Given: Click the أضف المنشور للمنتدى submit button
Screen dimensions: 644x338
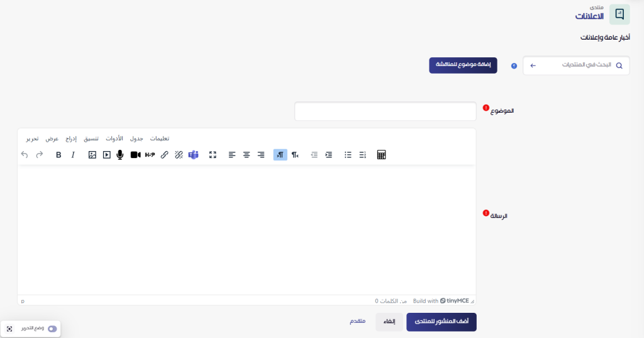Looking at the screenshot, I should 441,322.
